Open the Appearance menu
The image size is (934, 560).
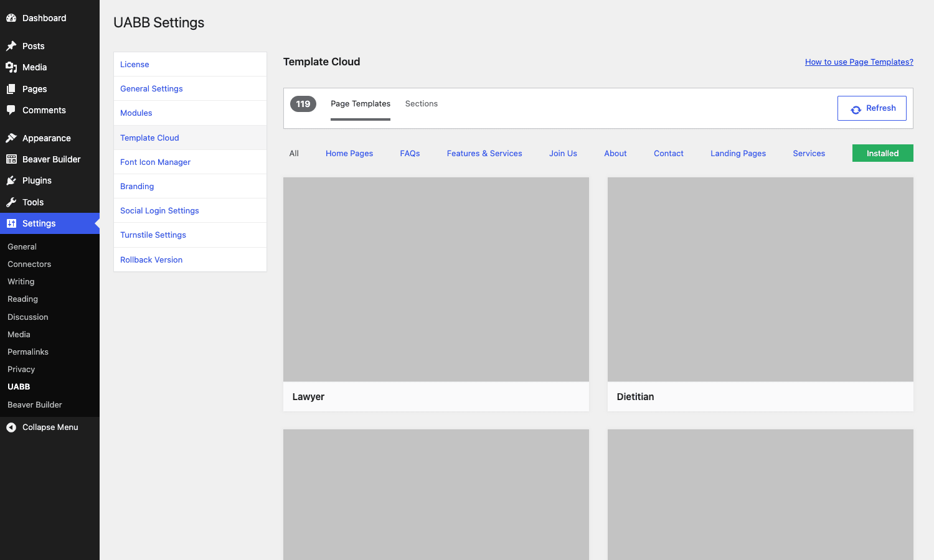[x=50, y=138]
